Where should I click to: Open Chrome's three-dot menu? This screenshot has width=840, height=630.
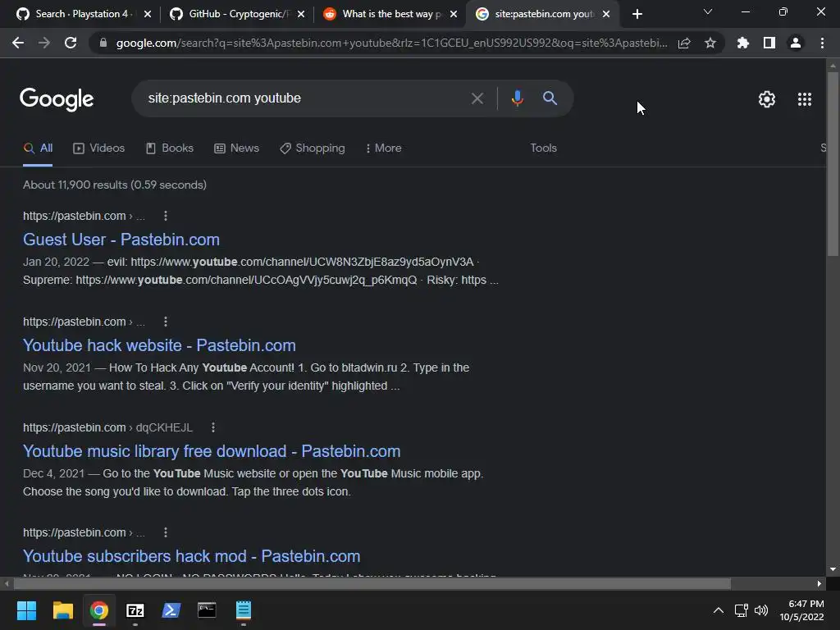(x=822, y=43)
